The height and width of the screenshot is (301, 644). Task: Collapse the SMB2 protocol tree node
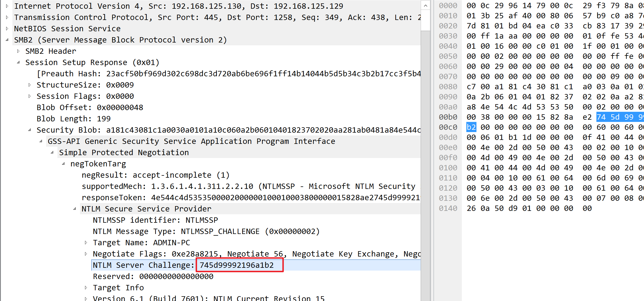(7, 40)
